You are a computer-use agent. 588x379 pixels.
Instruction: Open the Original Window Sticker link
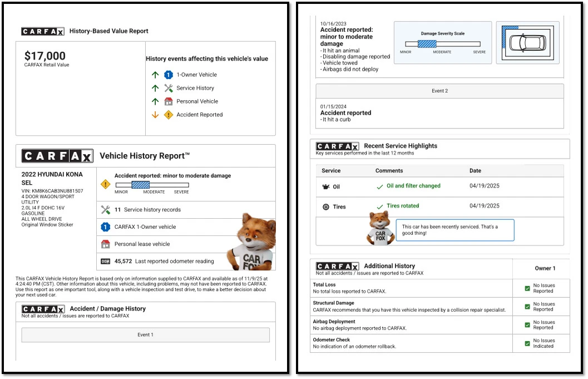pyautogui.click(x=47, y=225)
